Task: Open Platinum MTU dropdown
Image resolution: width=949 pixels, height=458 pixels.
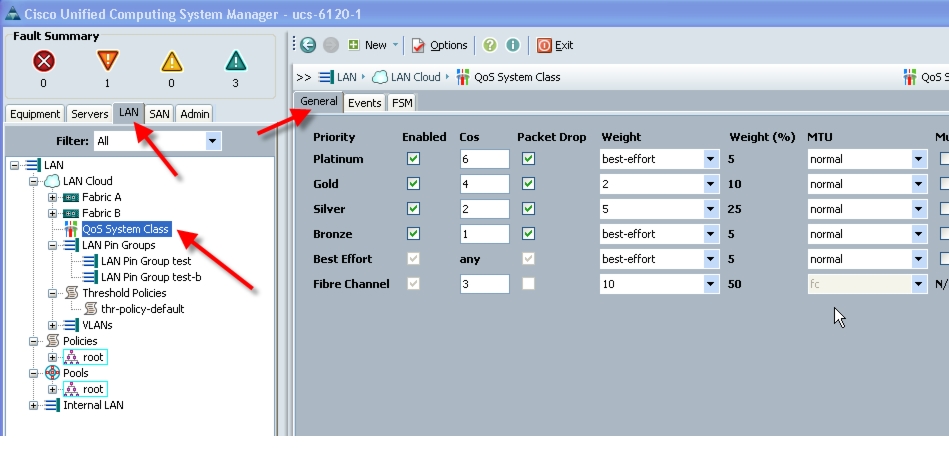Action: click(x=919, y=159)
